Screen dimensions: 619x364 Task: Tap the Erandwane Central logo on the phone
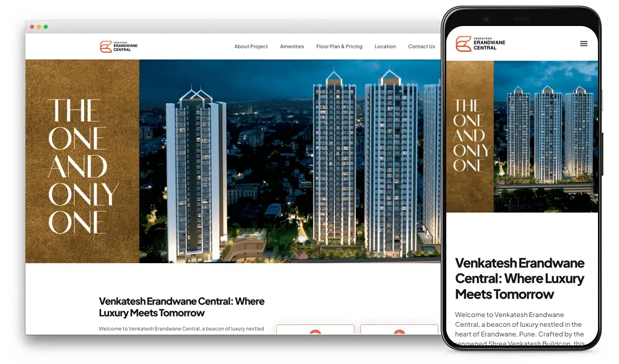[x=480, y=43]
